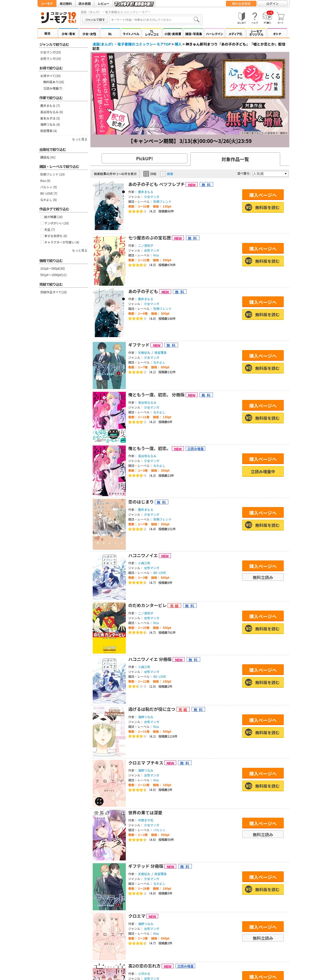Check the 絵が綺麗 tag filter
Screen dimensions: 327x980
tap(42, 217)
